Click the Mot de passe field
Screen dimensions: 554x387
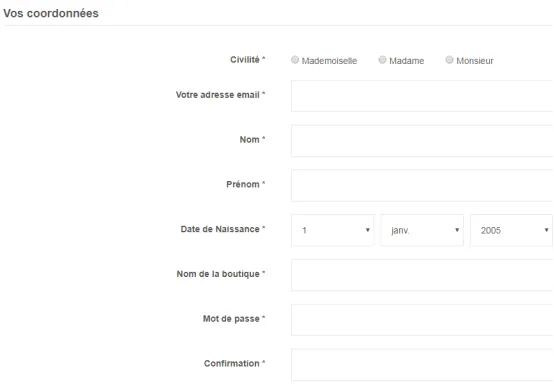[422, 320]
